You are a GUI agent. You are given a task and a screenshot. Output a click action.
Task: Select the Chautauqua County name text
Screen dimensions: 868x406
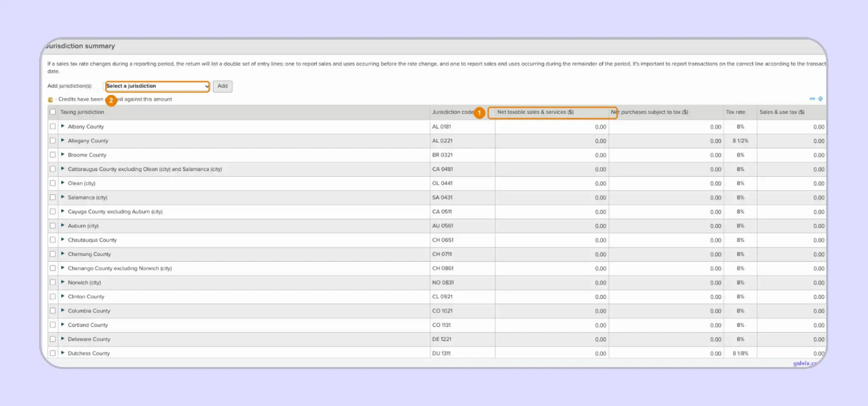92,240
